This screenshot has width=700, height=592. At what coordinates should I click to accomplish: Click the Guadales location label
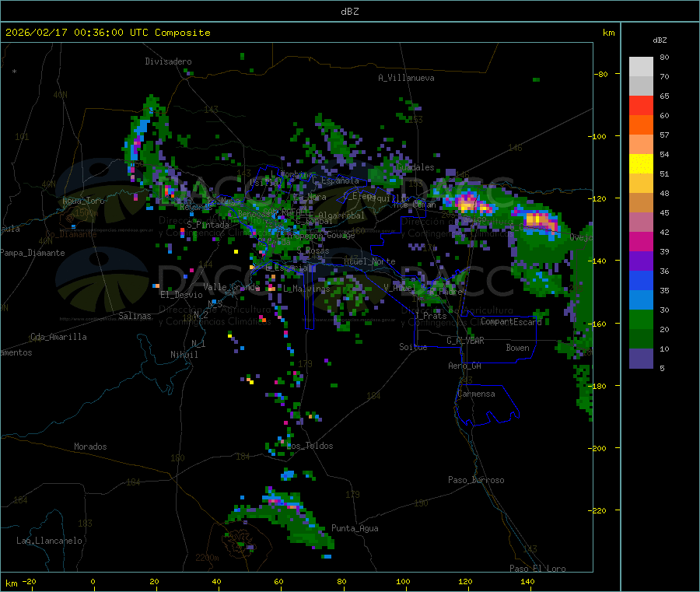click(x=415, y=167)
